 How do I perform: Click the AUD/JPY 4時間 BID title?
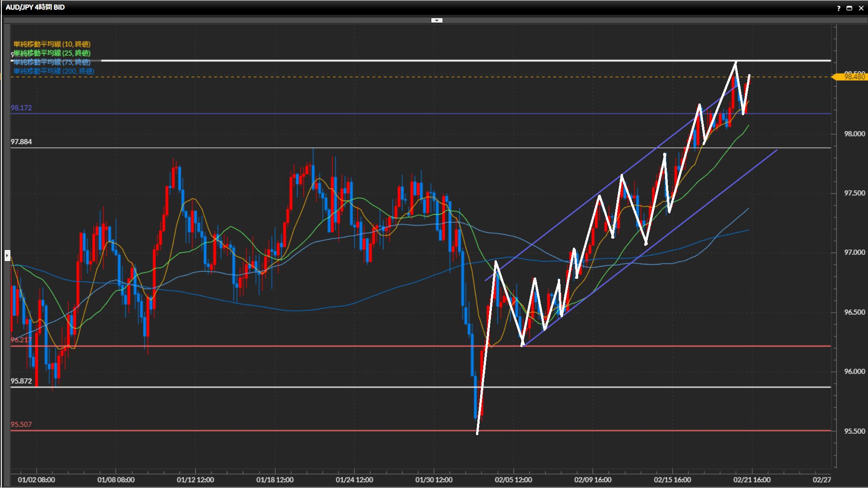tap(35, 7)
